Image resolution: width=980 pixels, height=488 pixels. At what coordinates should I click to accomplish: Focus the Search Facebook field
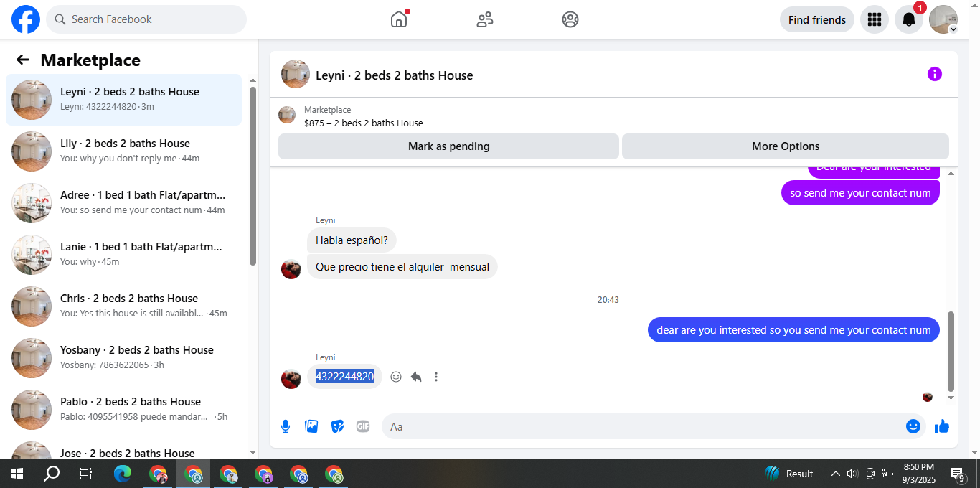coord(146,19)
